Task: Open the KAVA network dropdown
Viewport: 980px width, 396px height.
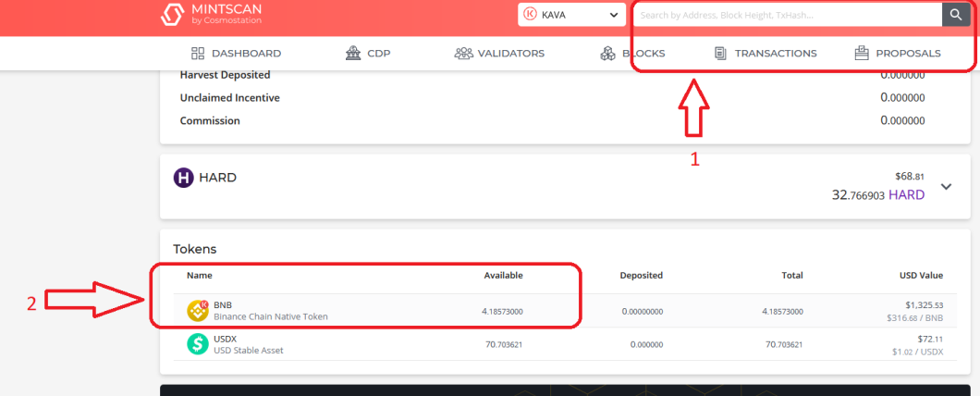Action: click(x=572, y=15)
